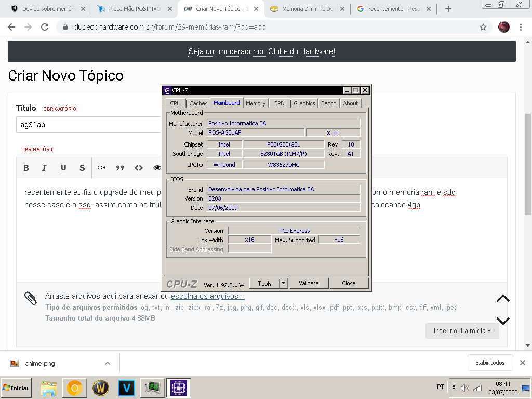
Task: Insert a quote block in the editor
Action: [x=120, y=168]
